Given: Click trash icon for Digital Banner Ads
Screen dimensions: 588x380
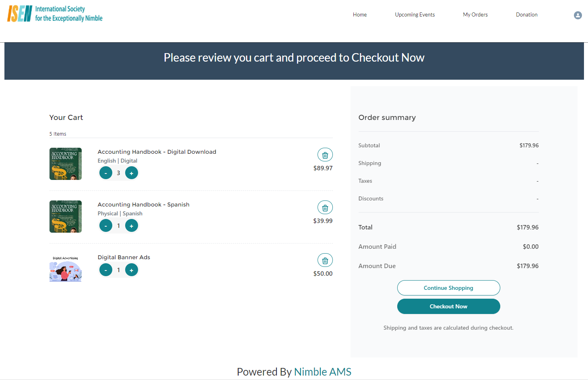Looking at the screenshot, I should [x=325, y=260].
